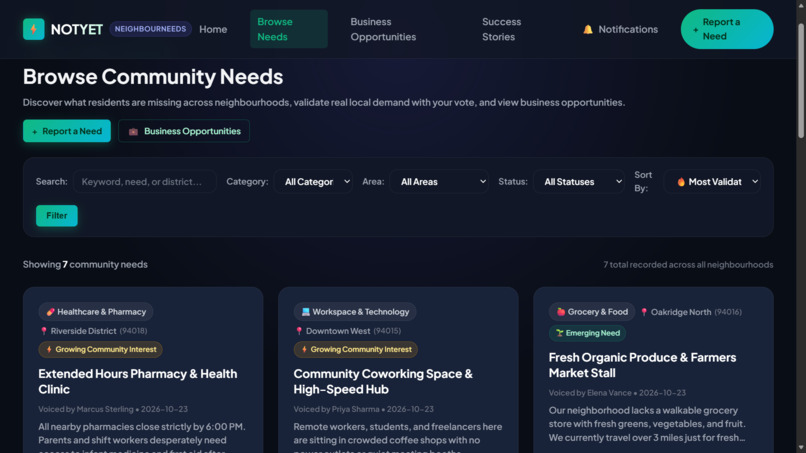Click the location pin beside Oakridge North
Image resolution: width=806 pixels, height=453 pixels.
[x=644, y=312]
